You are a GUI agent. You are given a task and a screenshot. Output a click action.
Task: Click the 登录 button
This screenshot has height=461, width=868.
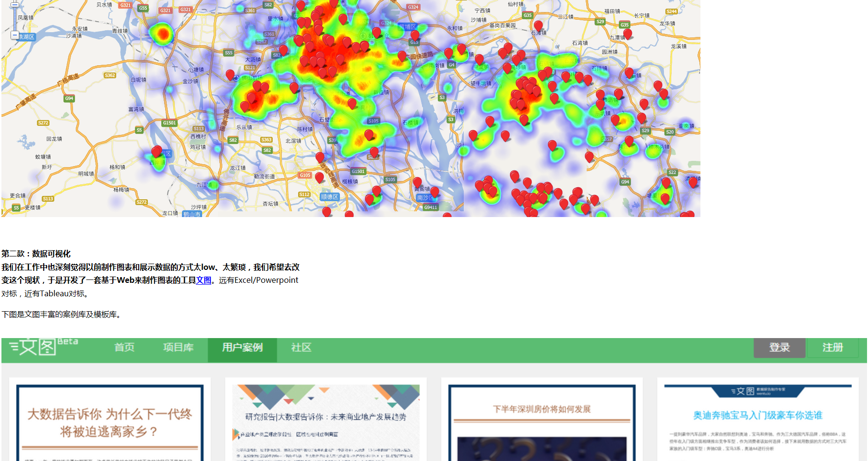[780, 348]
